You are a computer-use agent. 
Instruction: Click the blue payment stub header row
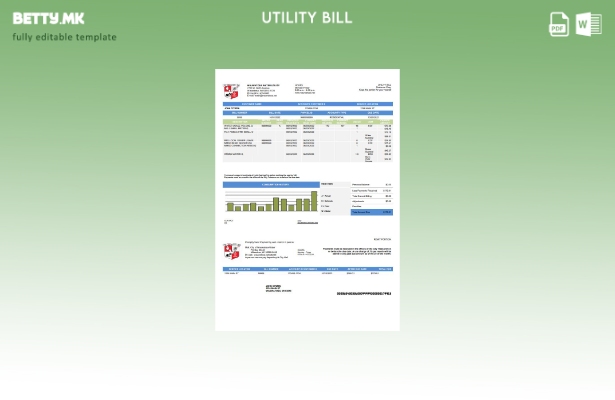pyautogui.click(x=307, y=269)
